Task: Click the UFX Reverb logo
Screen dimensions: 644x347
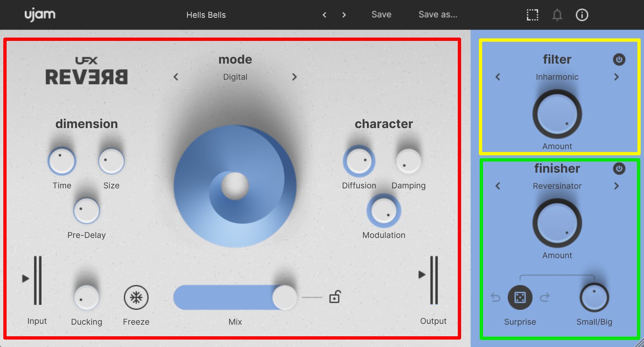Action: point(86,71)
